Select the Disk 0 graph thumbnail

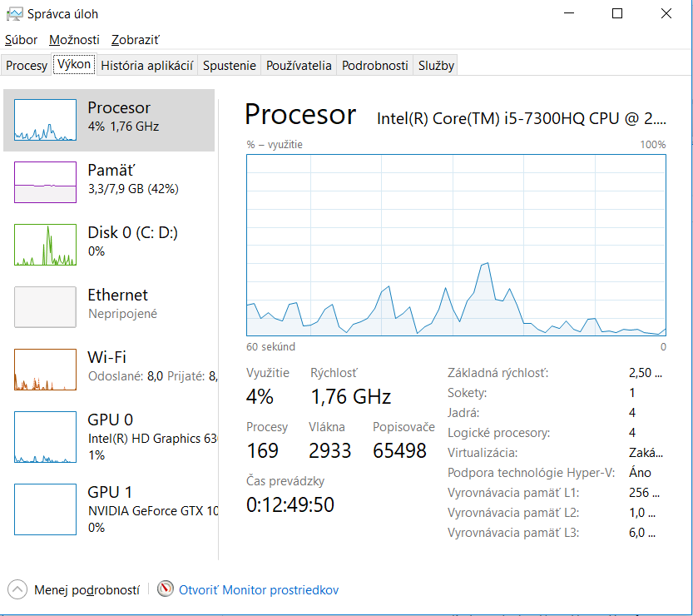tap(45, 245)
